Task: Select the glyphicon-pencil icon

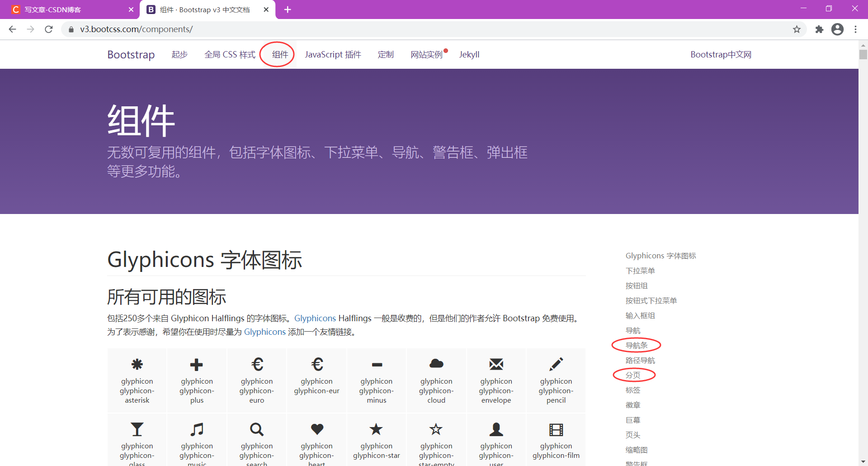Action: click(x=556, y=364)
